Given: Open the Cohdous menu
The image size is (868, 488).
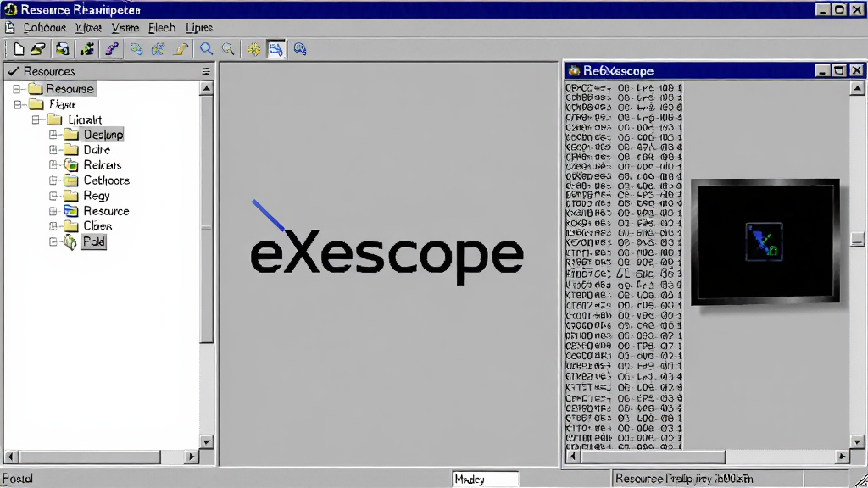Looking at the screenshot, I should tap(45, 28).
